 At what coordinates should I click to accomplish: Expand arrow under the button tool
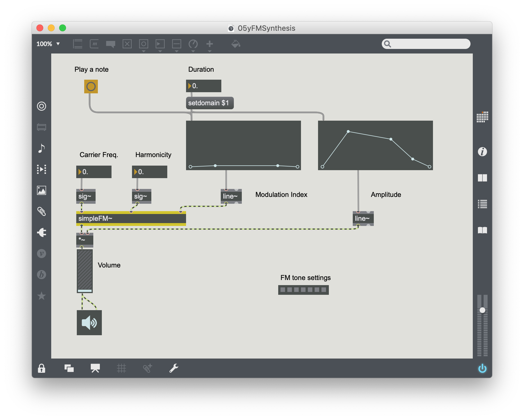pos(143,51)
